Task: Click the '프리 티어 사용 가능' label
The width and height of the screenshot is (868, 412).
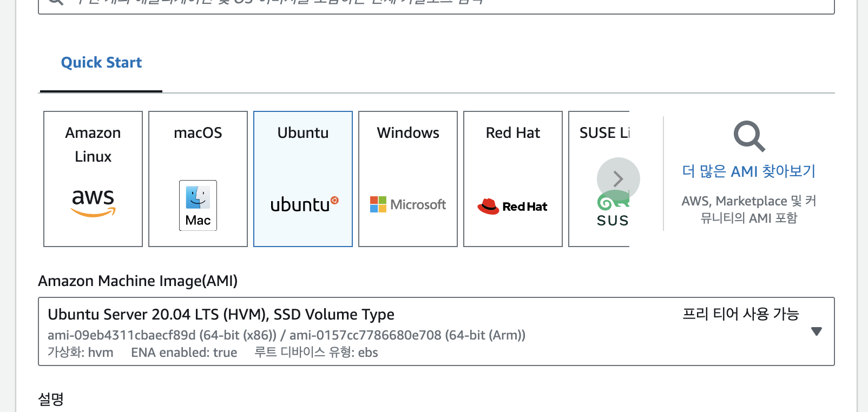Action: (741, 314)
